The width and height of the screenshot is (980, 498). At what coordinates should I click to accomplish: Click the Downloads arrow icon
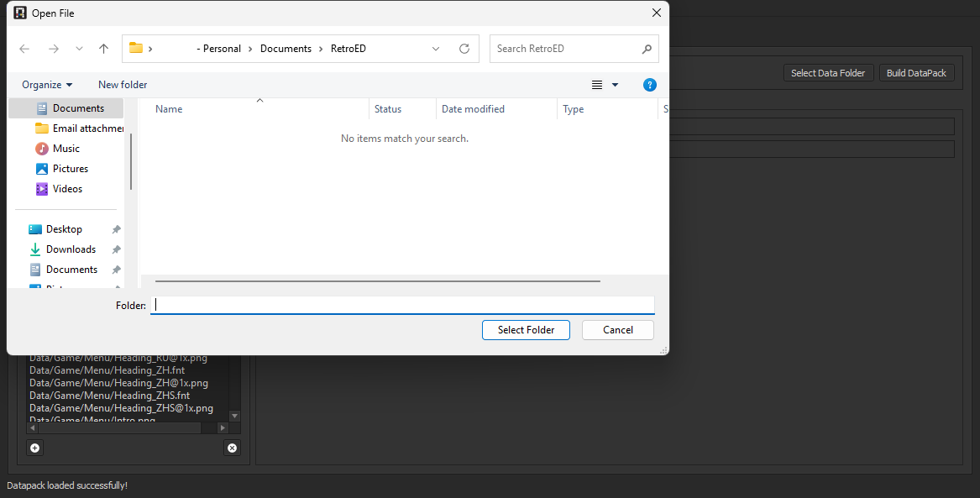pos(35,249)
